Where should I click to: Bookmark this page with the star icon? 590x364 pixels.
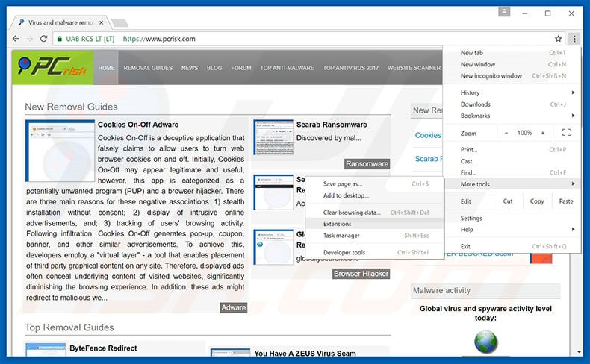click(558, 39)
